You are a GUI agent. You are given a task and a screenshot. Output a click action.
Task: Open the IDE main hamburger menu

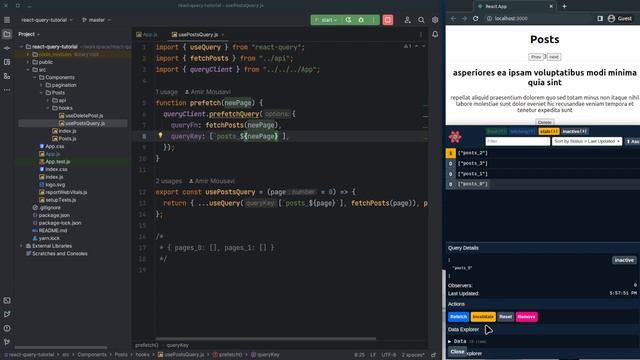(x=7, y=20)
